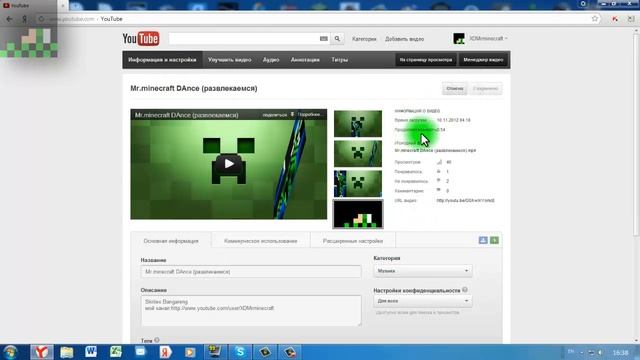Image resolution: width=640 pixels, height=360 pixels.
Task: Open Улучшить видео tab
Action: [229, 60]
